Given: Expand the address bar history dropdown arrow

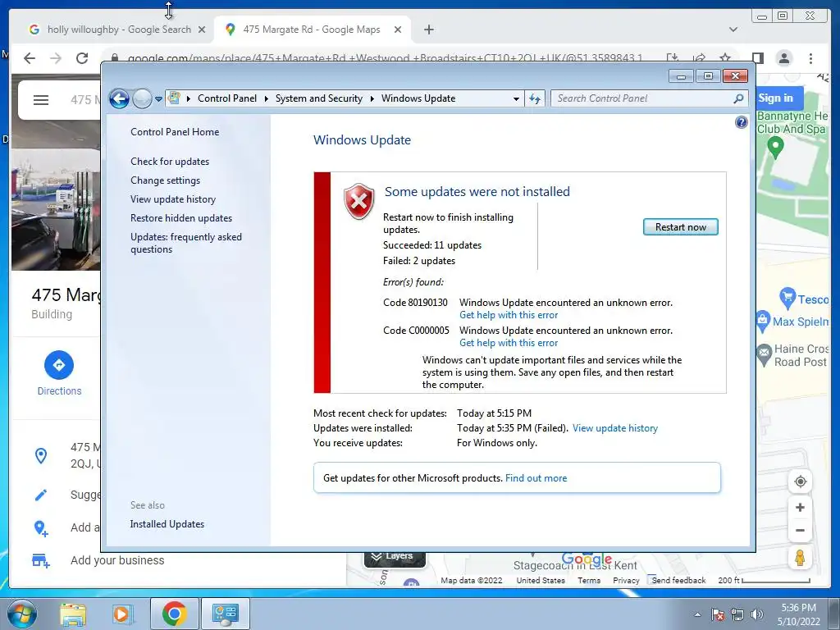Looking at the screenshot, I should pyautogui.click(x=516, y=98).
